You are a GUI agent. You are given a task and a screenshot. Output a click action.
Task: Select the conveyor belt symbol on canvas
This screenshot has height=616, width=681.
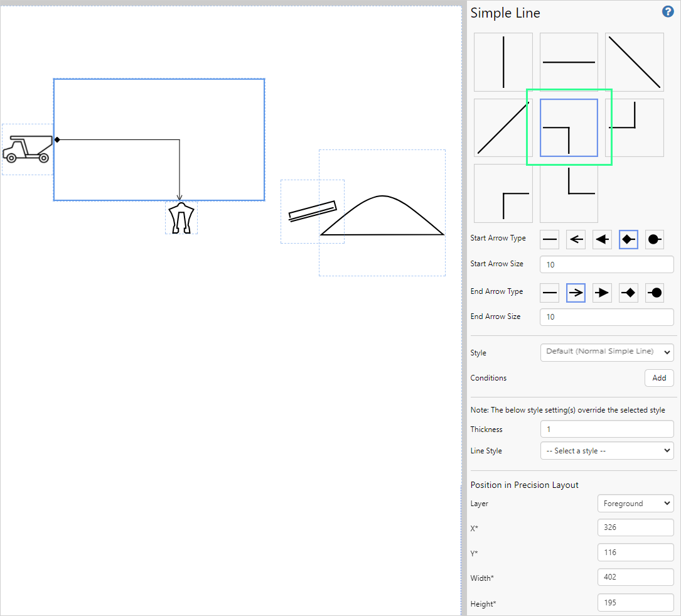tap(312, 212)
